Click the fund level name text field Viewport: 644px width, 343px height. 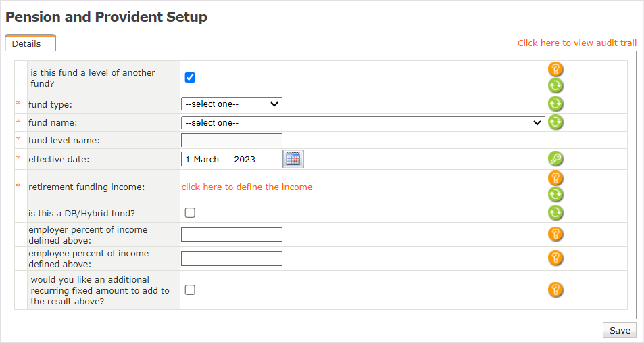point(231,140)
